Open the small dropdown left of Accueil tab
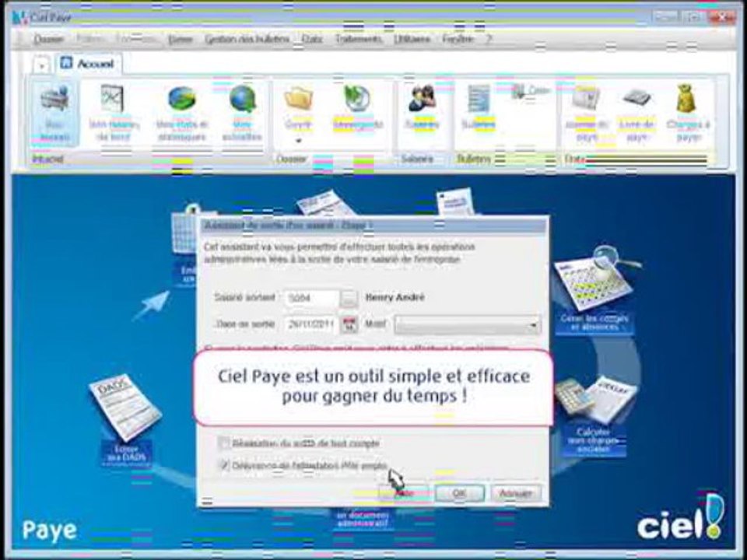The image size is (747, 560). (x=42, y=65)
